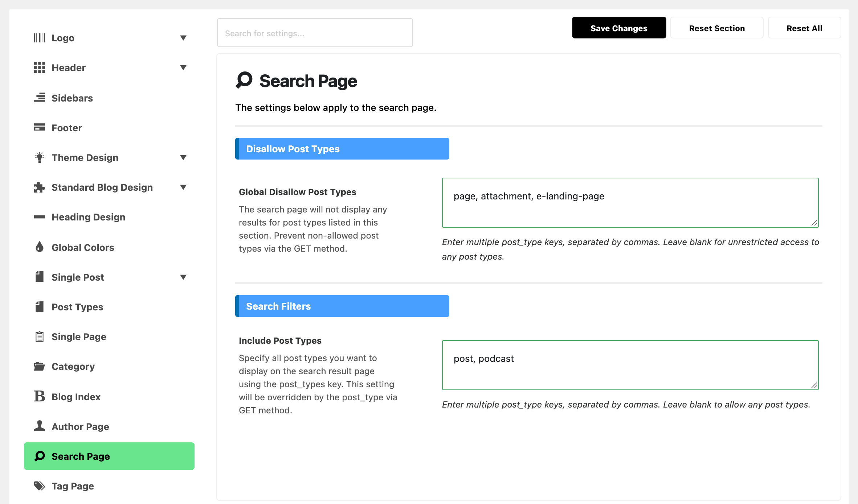Click the Author Page person icon
Screen dimensions: 858x504
tap(40, 426)
